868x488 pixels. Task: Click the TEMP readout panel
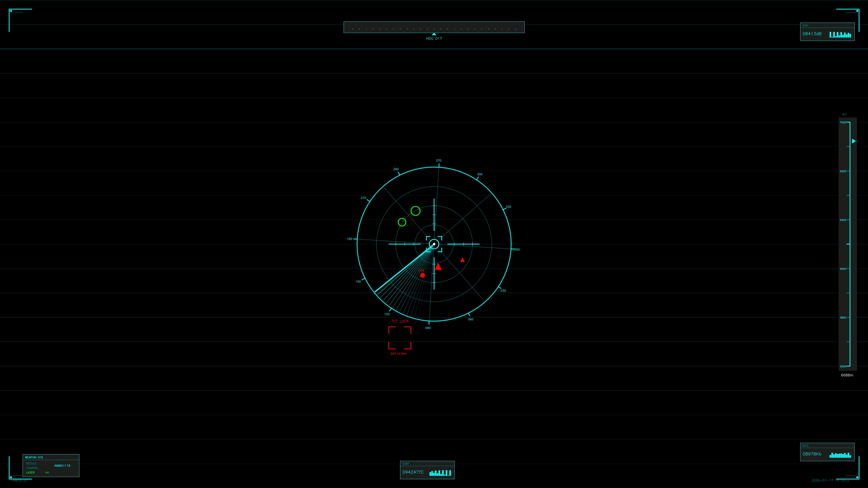(427, 470)
